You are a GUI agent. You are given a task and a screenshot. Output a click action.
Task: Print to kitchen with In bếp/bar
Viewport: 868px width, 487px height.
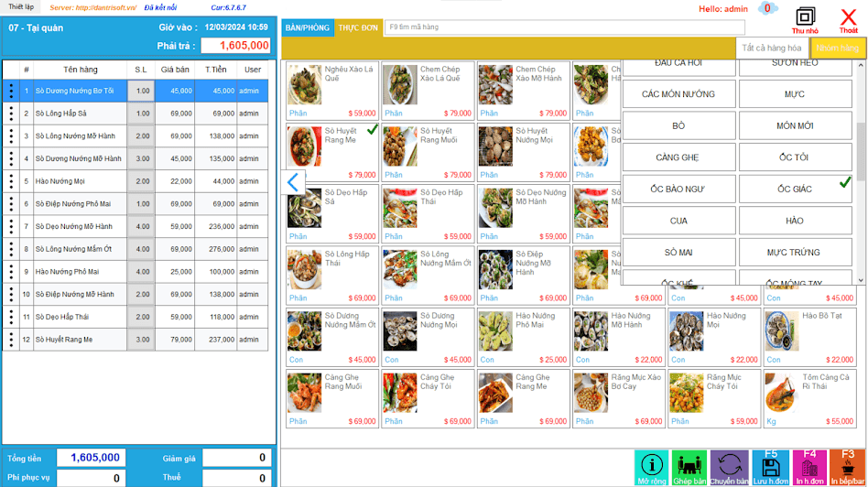848,467
